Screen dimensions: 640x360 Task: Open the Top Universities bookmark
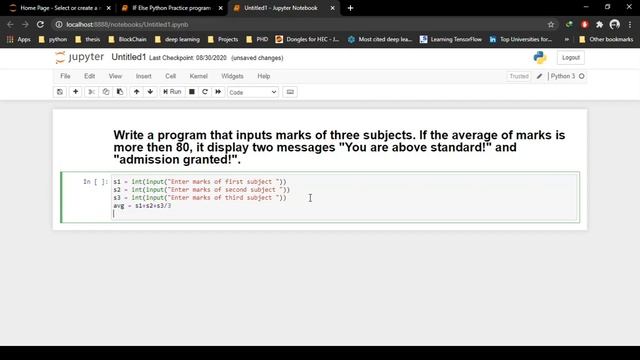521,40
